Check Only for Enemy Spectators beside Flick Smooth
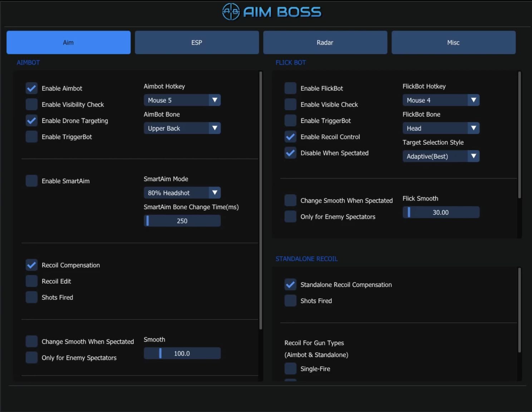Screen dimensions: 532x412 [x=290, y=217]
